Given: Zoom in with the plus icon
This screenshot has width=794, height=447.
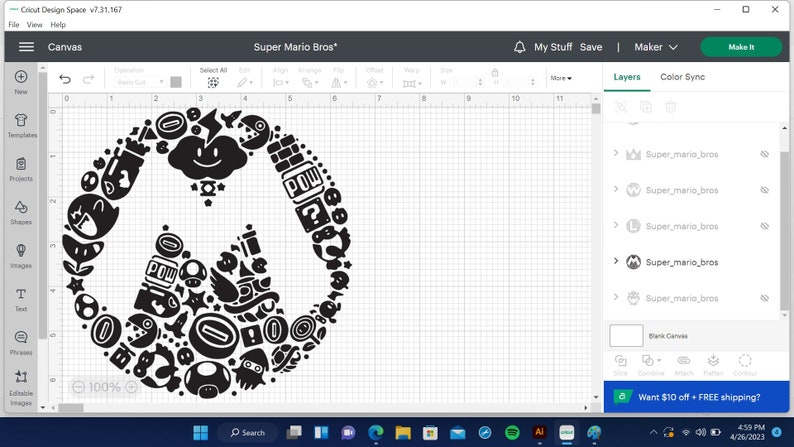Looking at the screenshot, I should point(131,387).
